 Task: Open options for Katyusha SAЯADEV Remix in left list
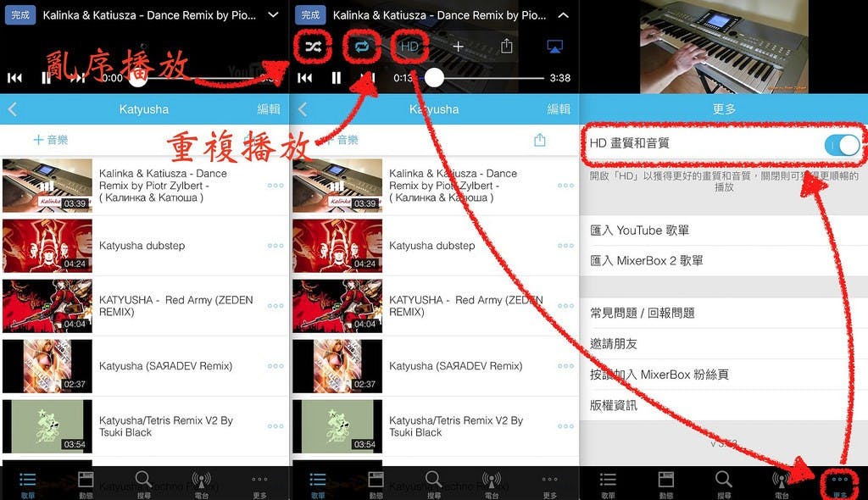(275, 366)
